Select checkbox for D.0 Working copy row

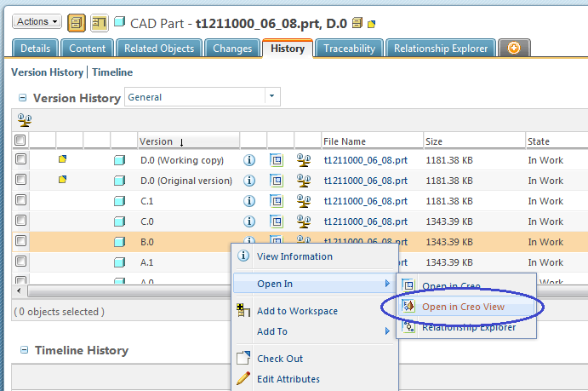pyautogui.click(x=21, y=159)
